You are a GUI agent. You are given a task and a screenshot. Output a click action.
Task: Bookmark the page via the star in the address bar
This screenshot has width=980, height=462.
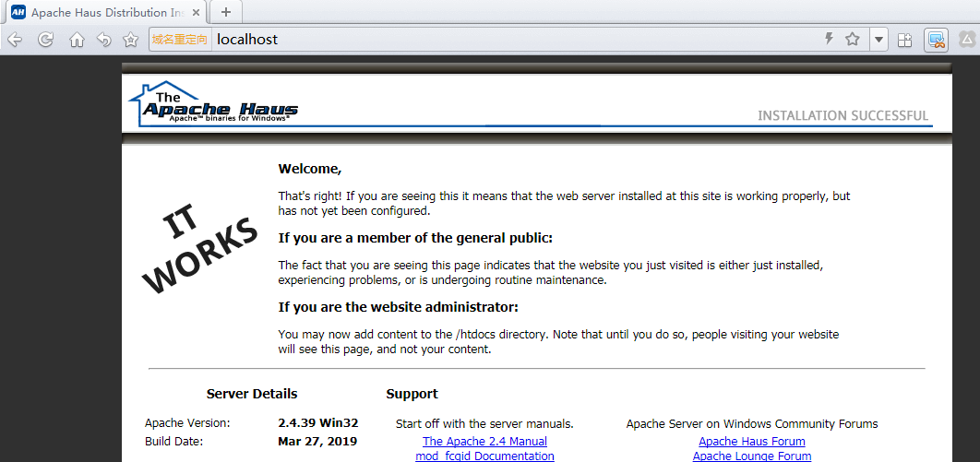click(x=853, y=40)
